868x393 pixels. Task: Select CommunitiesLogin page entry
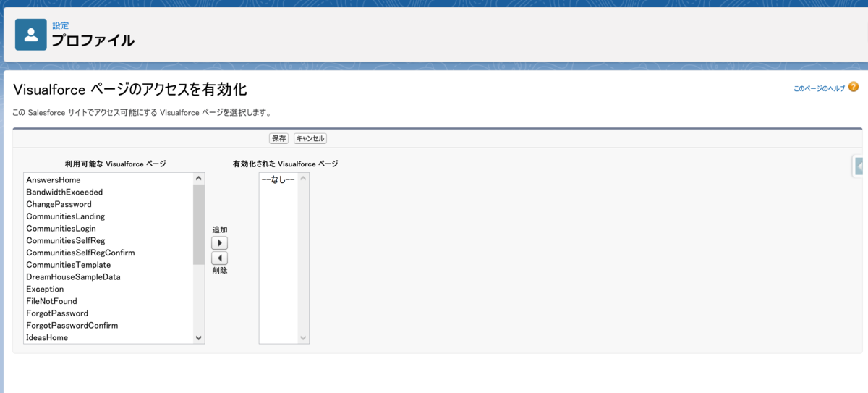click(109, 228)
